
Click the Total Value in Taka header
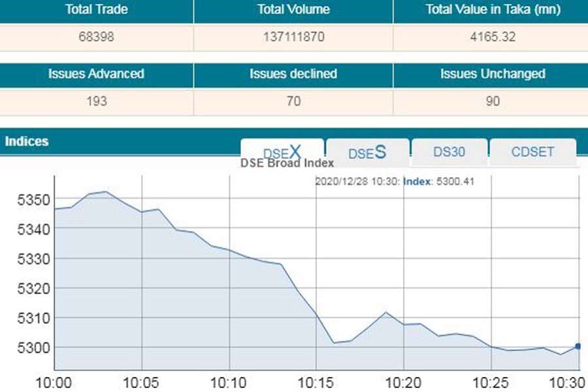[489, 10]
